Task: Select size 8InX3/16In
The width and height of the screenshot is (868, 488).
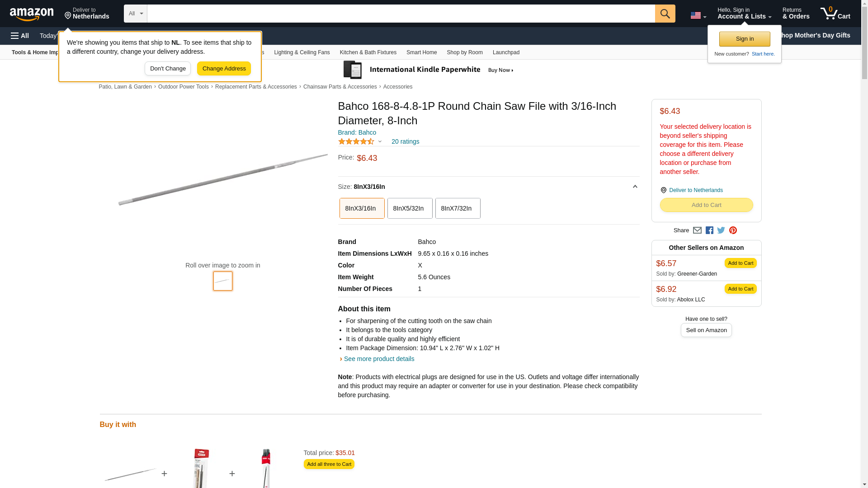Action: 362,208
